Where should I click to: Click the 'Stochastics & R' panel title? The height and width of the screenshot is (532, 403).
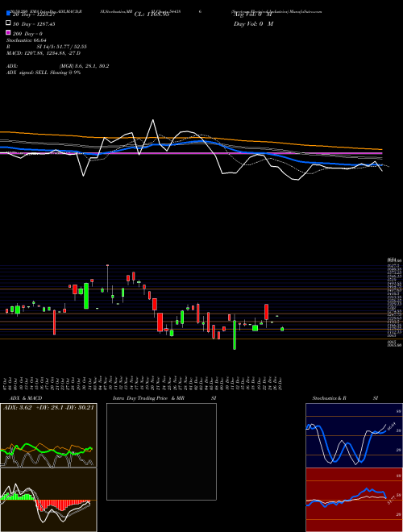pyautogui.click(x=329, y=398)
